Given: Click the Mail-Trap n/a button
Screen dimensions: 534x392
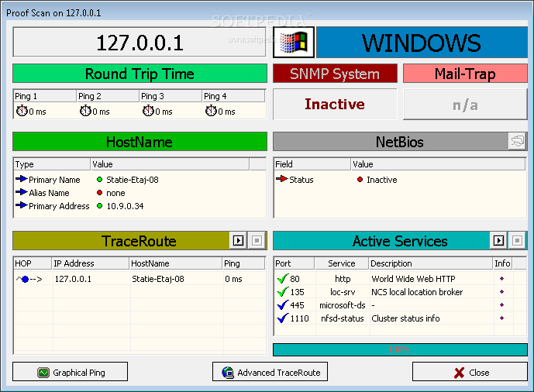Looking at the screenshot, I should 465,104.
